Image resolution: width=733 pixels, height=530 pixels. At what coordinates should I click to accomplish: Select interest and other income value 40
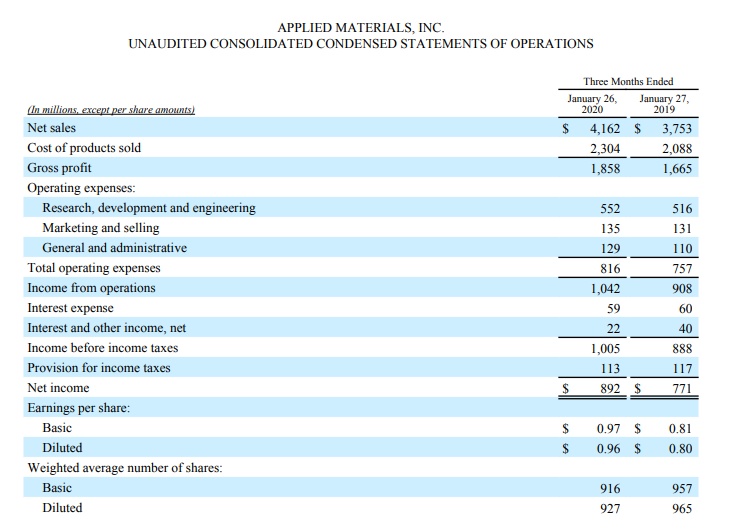685,329
